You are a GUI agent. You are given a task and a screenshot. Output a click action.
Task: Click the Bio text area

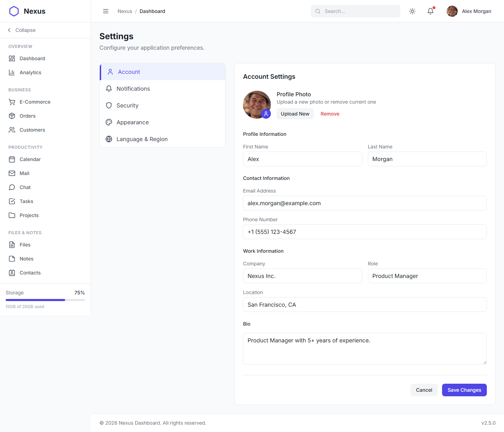click(x=365, y=349)
